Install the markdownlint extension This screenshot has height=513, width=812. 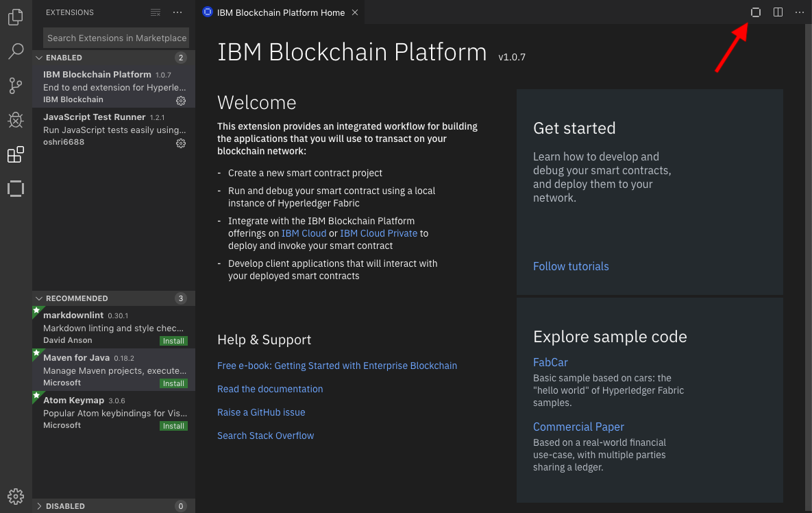click(173, 341)
